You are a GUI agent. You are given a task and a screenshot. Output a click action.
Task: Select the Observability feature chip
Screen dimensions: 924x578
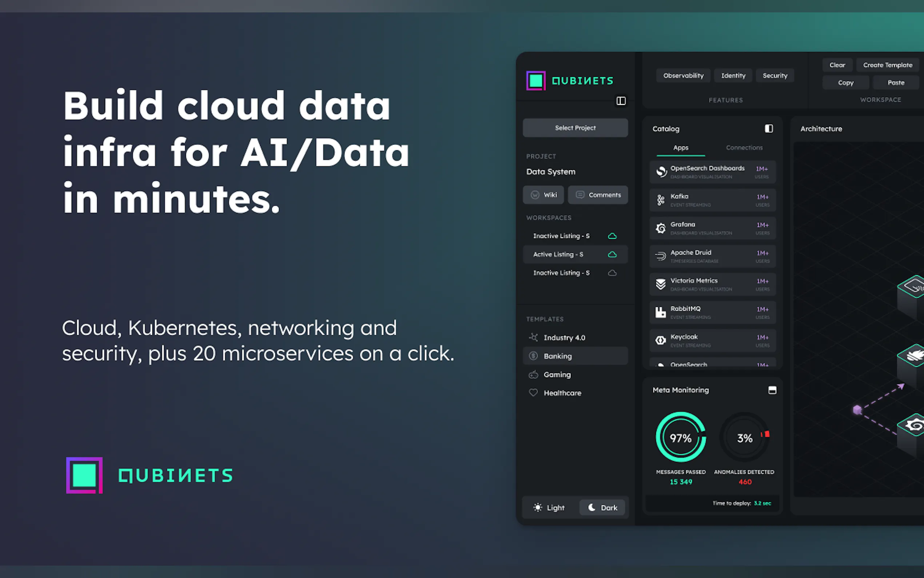pos(683,76)
